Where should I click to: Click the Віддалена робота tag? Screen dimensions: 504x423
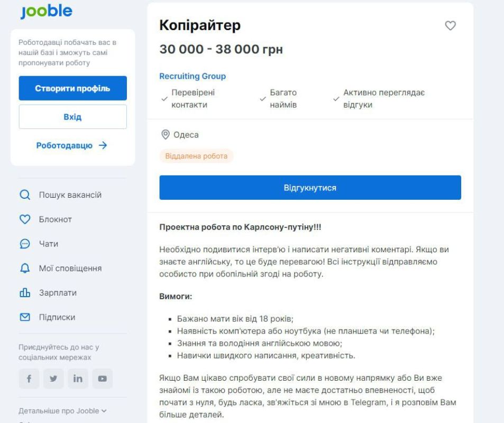[x=196, y=156]
